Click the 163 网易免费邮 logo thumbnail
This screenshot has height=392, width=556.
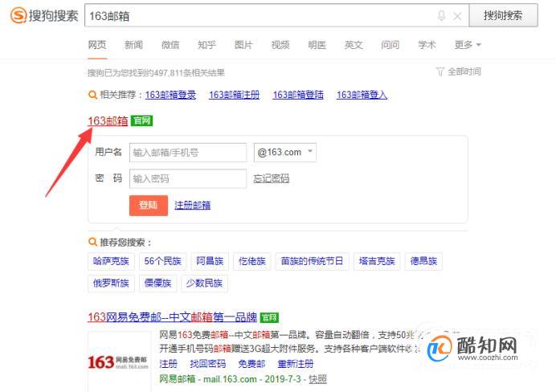pyautogui.click(x=119, y=361)
